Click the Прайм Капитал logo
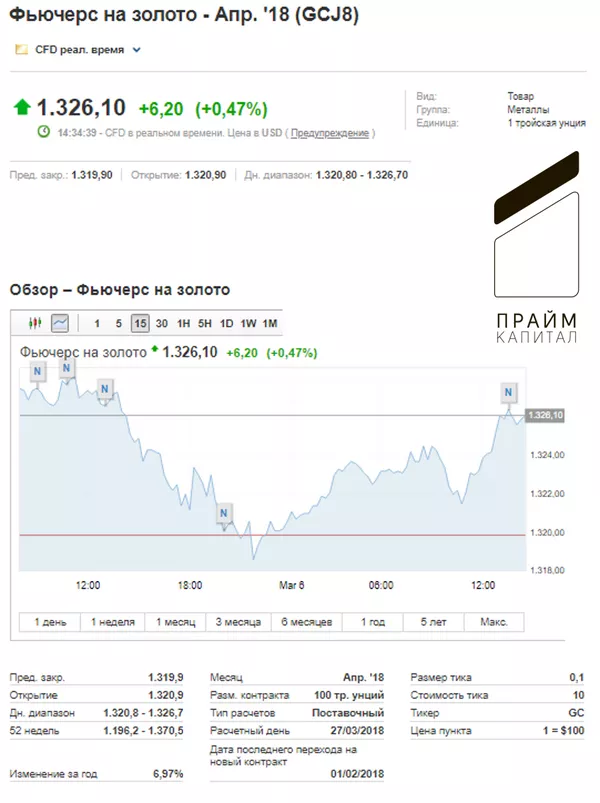600x803 pixels. [537, 247]
